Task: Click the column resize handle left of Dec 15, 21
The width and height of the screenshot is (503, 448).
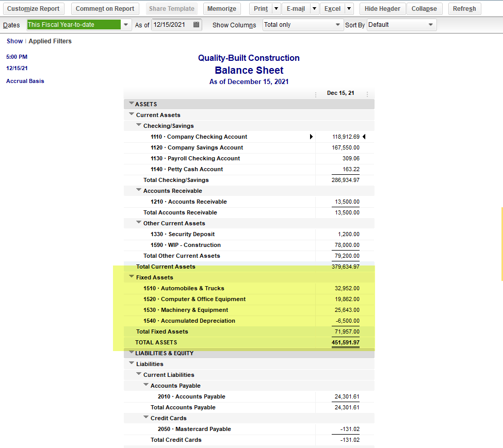Action: pyautogui.click(x=316, y=94)
